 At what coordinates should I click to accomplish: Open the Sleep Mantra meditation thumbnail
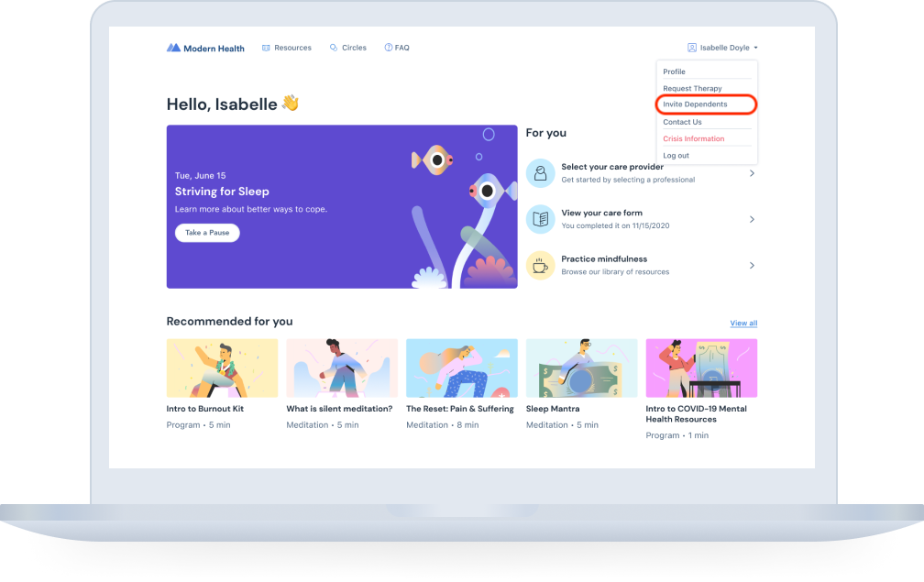pyautogui.click(x=581, y=368)
